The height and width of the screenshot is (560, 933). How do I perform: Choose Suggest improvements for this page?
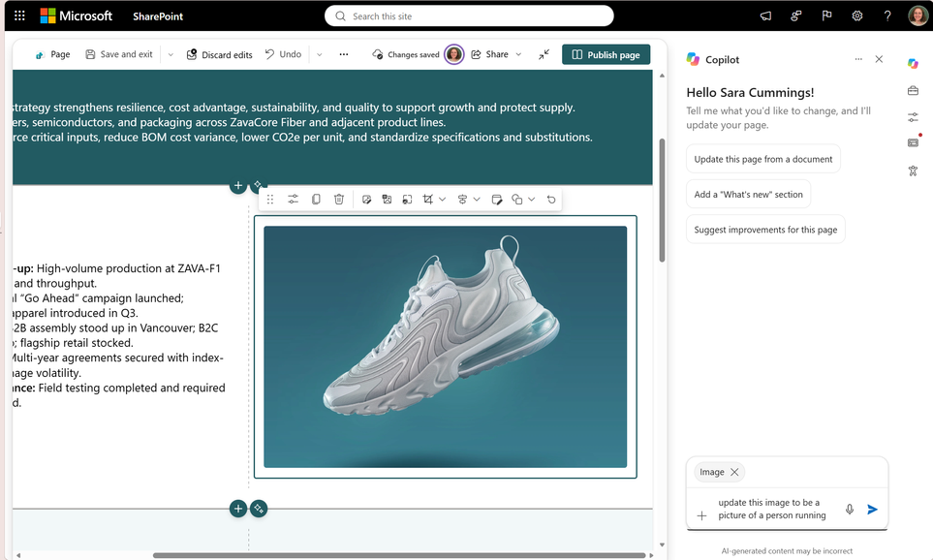coord(765,229)
